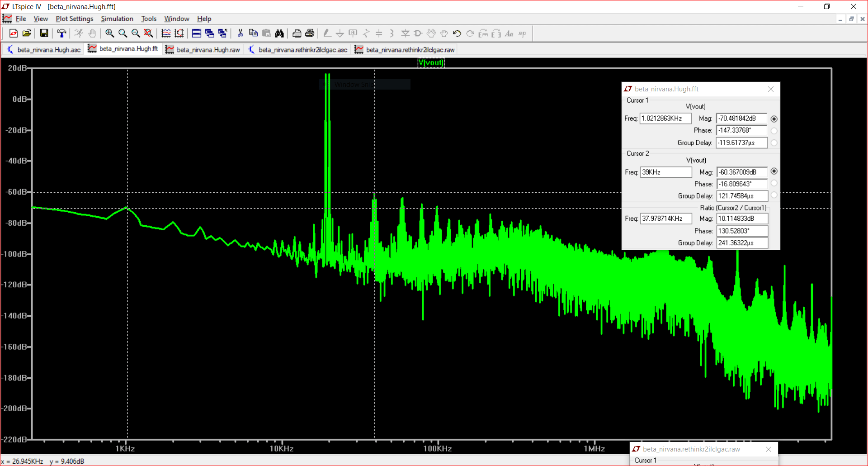Click Cursor 1 Phase value field
This screenshot has width=868, height=466.
[742, 130]
